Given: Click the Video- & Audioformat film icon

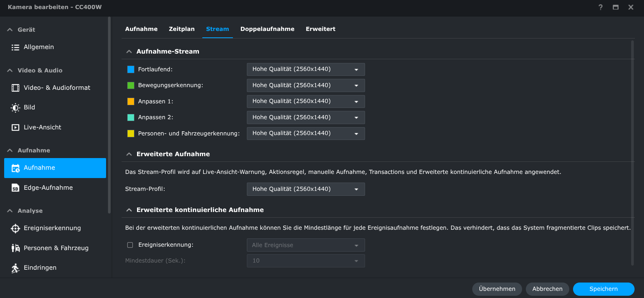Looking at the screenshot, I should pyautogui.click(x=15, y=88).
